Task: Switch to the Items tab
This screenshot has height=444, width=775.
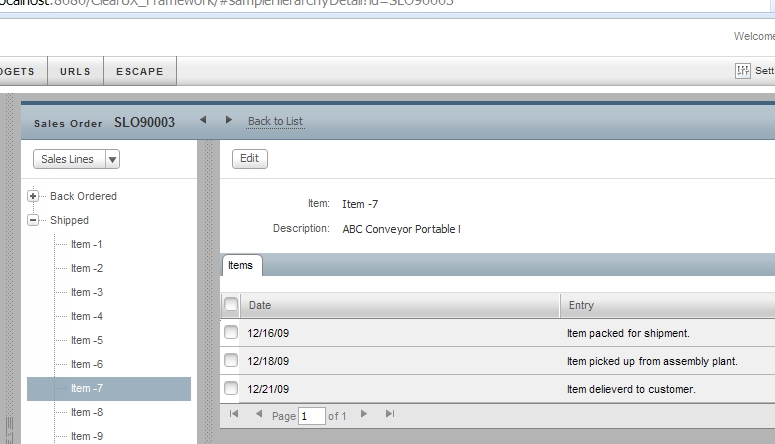Action: pos(241,265)
